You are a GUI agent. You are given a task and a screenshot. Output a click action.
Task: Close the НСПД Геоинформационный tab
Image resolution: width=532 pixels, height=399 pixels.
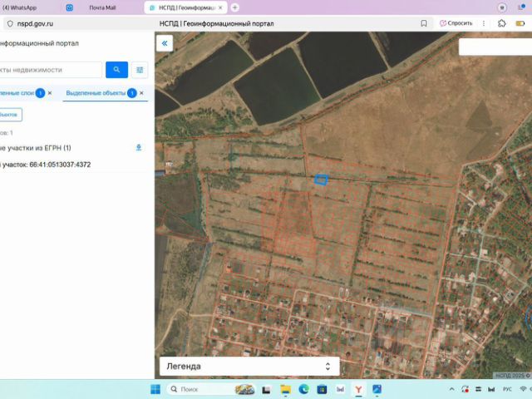220,7
